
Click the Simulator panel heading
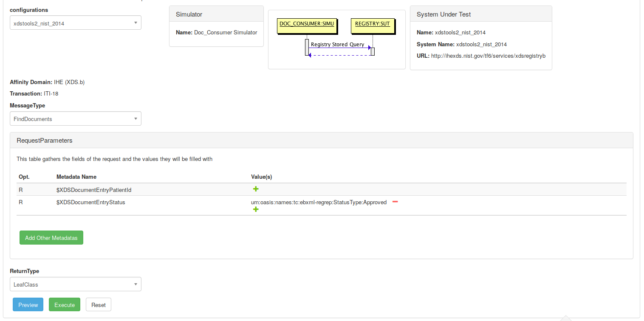(189, 14)
